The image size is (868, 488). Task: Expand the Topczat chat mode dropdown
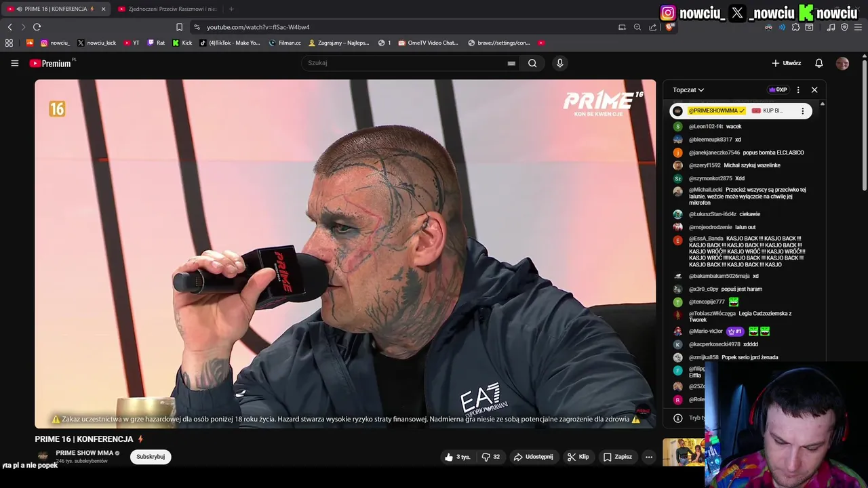(x=688, y=89)
